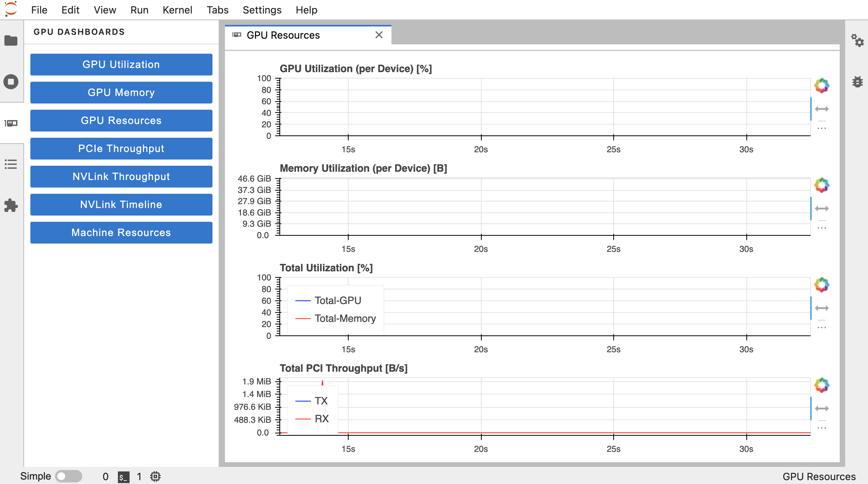Screen dimensions: 868x484
Task: Open the debugger bug icon on the right sidebar
Action: tap(858, 81)
